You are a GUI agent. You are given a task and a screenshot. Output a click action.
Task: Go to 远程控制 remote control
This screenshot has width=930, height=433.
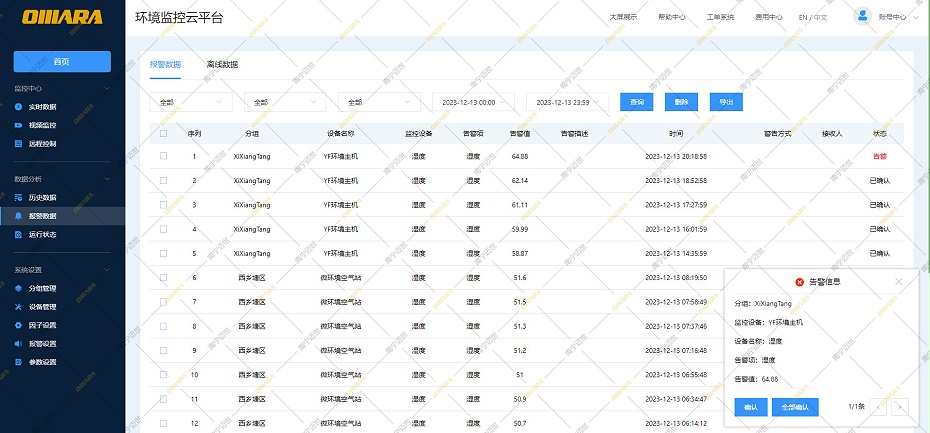(x=42, y=144)
